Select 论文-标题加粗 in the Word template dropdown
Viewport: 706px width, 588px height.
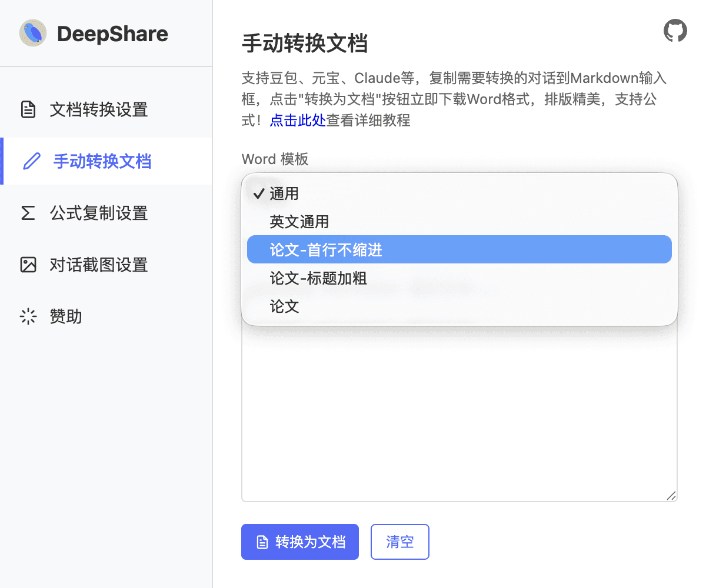click(x=318, y=278)
